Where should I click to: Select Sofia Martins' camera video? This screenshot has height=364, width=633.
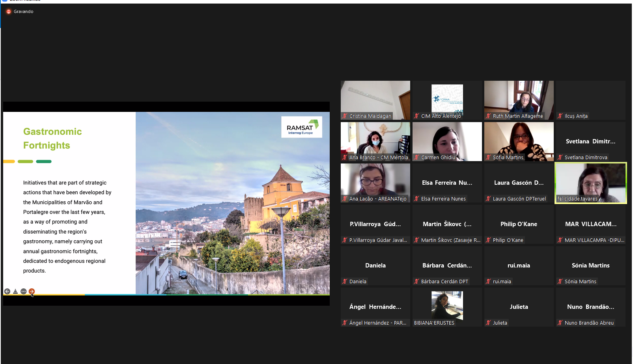tap(519, 141)
